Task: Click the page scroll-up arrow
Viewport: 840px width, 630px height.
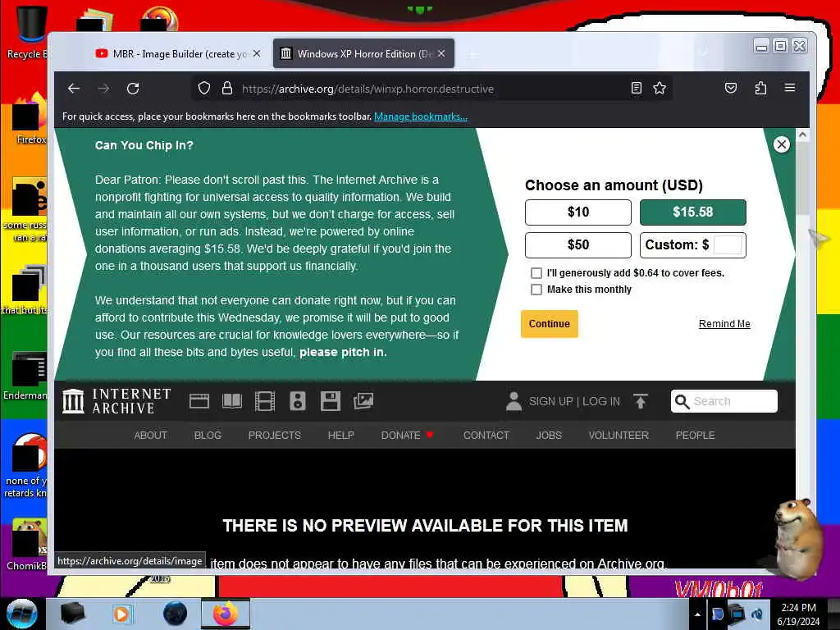Action: pos(802,135)
